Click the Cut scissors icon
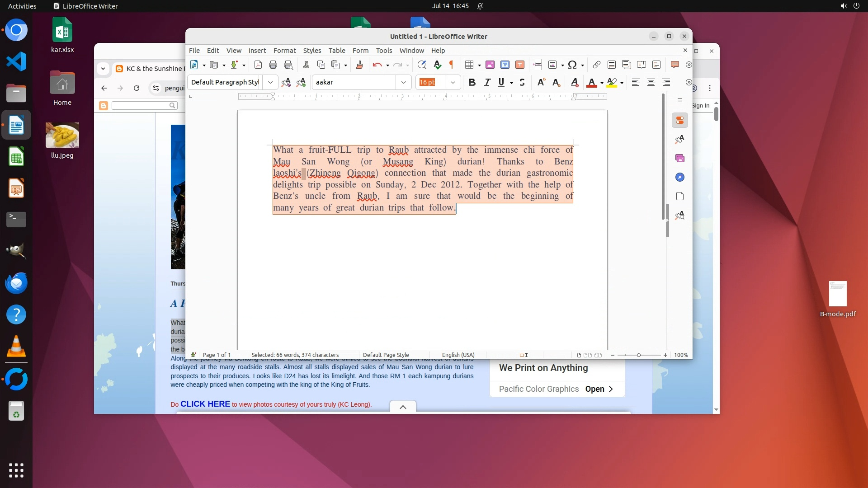This screenshot has height=488, width=868. (x=306, y=65)
